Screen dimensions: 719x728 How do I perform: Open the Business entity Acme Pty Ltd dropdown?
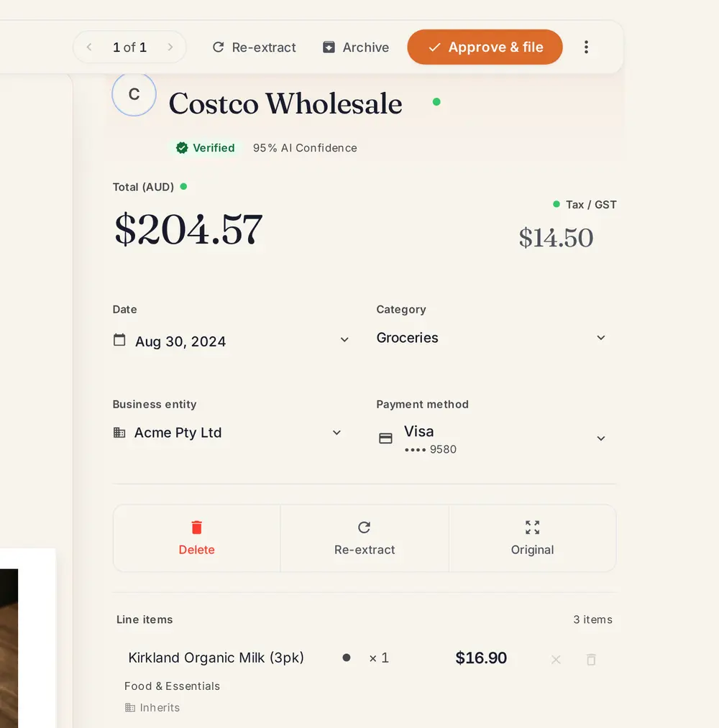pyautogui.click(x=228, y=433)
